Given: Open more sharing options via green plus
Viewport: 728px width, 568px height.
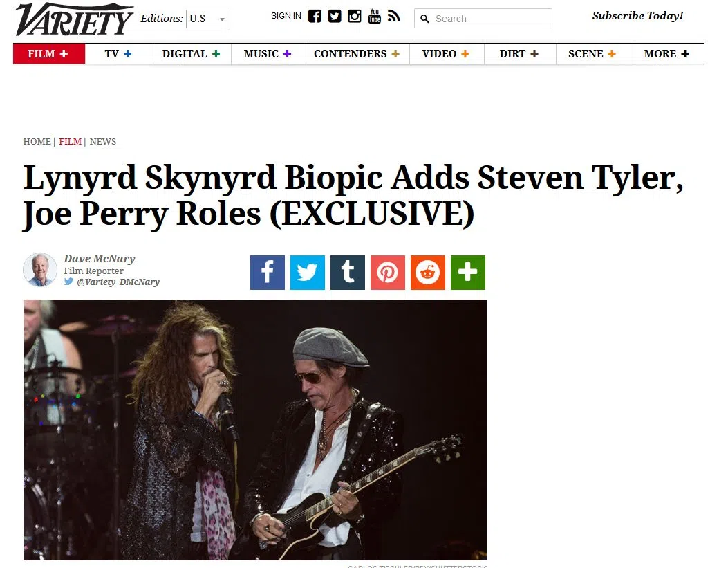Looking at the screenshot, I should click(468, 272).
